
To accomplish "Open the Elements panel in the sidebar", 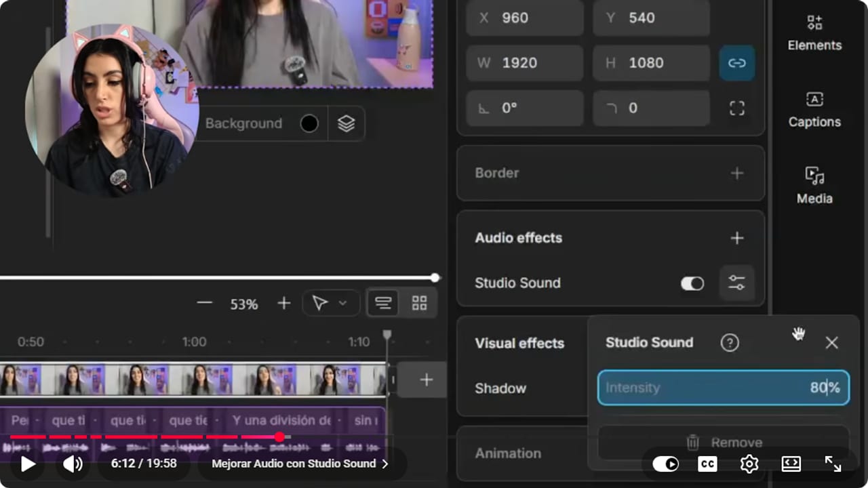I will coord(814,33).
